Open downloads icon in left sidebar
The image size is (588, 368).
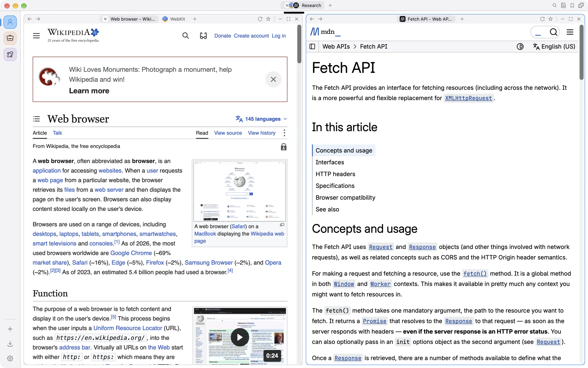[10, 344]
